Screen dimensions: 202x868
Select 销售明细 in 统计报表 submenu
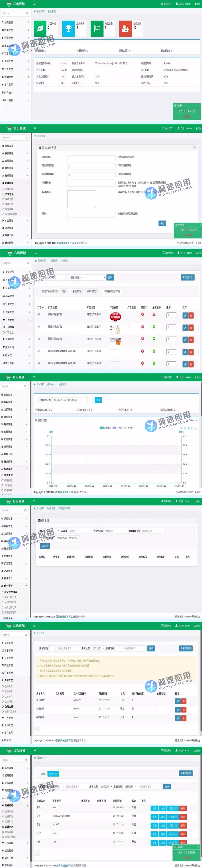pos(8,490)
